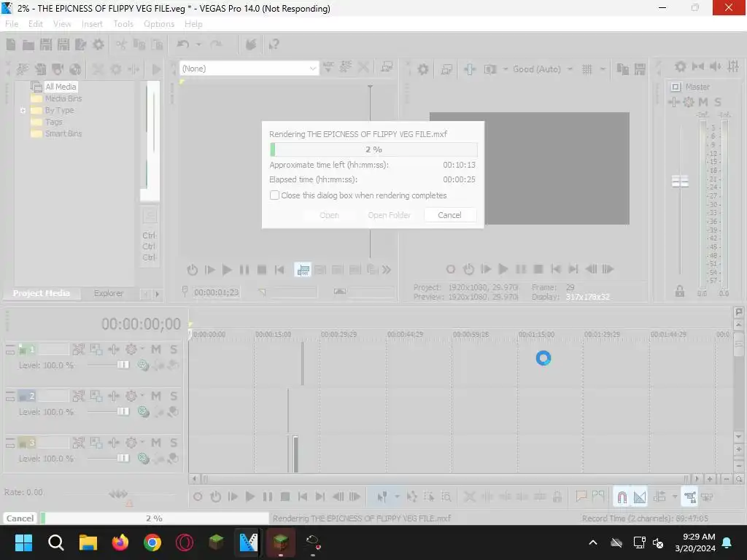
Task: Click the timeline horizontal scrollbar
Action: pyautogui.click(x=444, y=478)
